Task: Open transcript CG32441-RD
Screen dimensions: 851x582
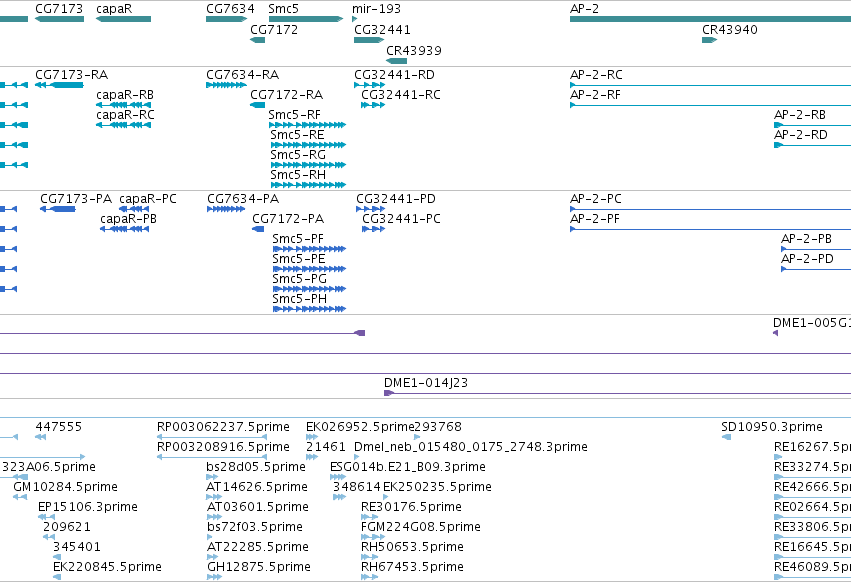Action: 370,85
